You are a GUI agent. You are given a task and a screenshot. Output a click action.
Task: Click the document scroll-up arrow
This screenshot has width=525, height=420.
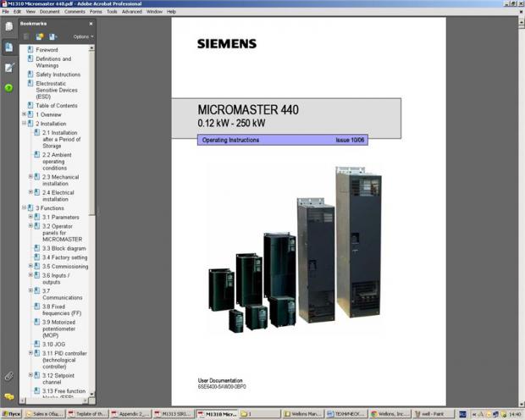point(522,22)
